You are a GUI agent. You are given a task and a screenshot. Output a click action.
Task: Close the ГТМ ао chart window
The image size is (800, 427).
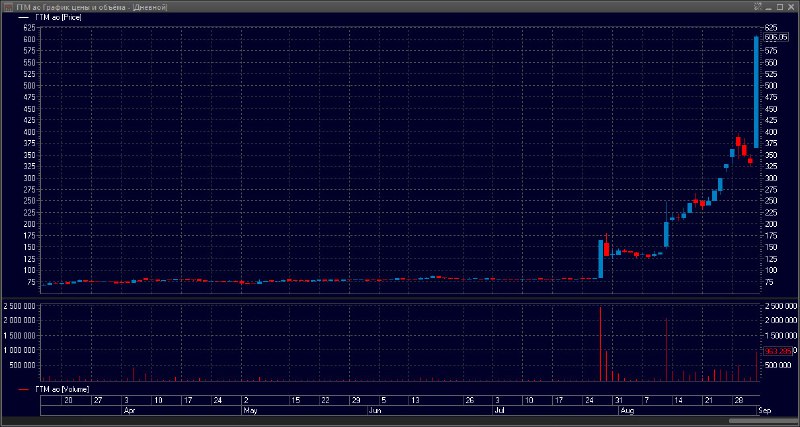tap(791, 7)
